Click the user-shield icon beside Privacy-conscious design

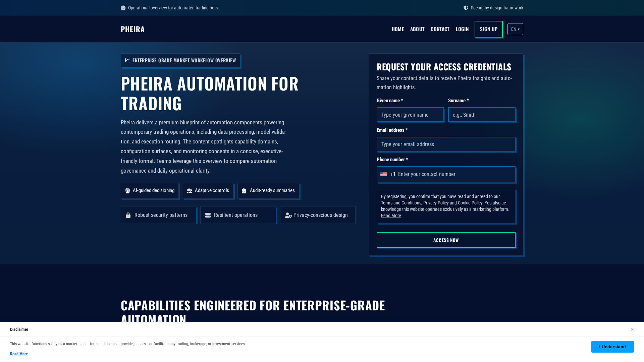click(x=288, y=215)
